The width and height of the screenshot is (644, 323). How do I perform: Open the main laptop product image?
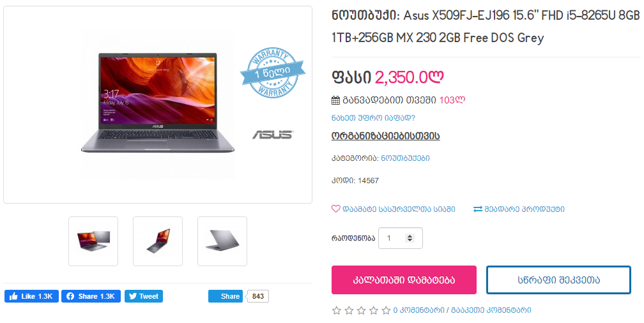[158, 105]
